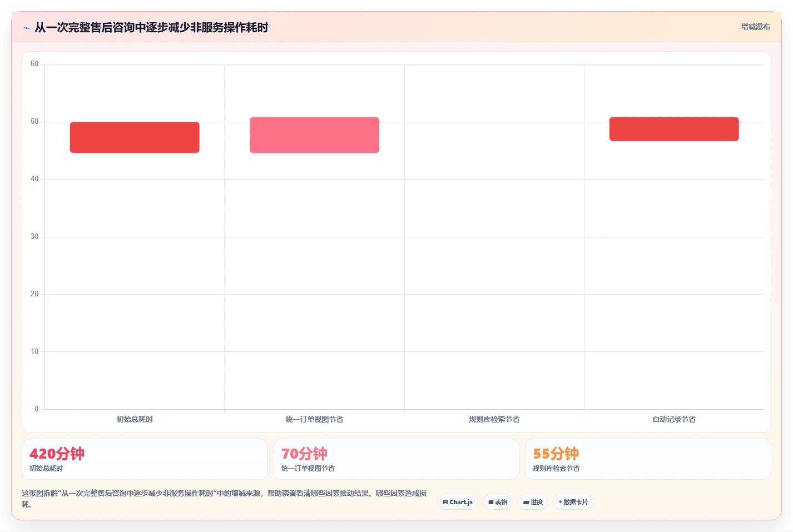Image resolution: width=793 pixels, height=532 pixels.
Task: Click the y-axis label 40
Action: click(x=34, y=179)
